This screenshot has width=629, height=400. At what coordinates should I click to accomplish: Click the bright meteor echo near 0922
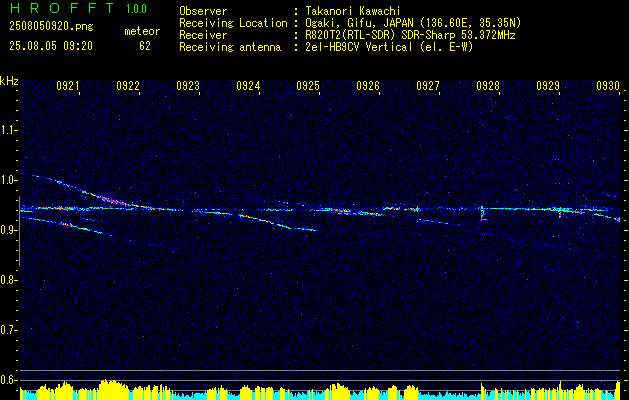pyautogui.click(x=114, y=200)
